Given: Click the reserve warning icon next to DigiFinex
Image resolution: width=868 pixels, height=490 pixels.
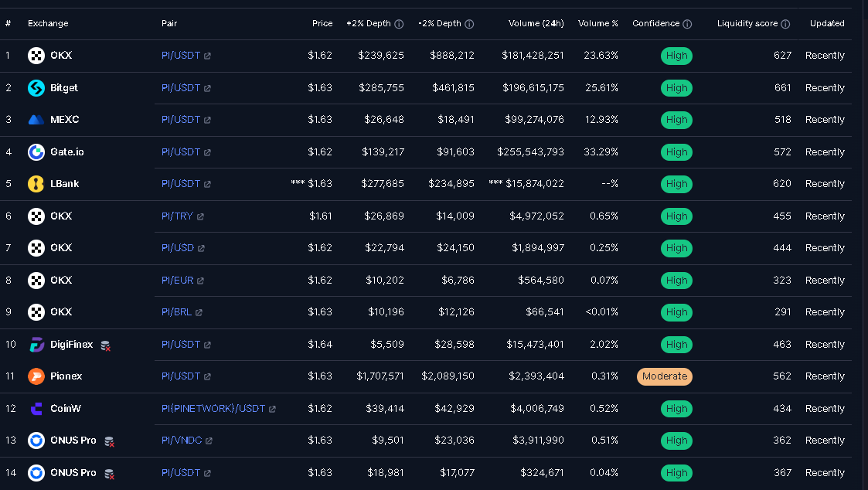Looking at the screenshot, I should 105,346.
